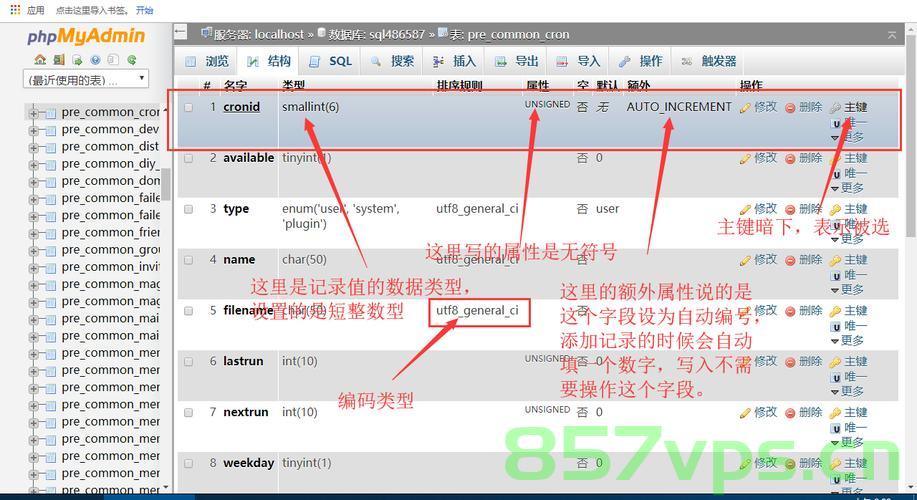Open the 导出 tab
This screenshot has height=500, width=917.
tap(516, 61)
